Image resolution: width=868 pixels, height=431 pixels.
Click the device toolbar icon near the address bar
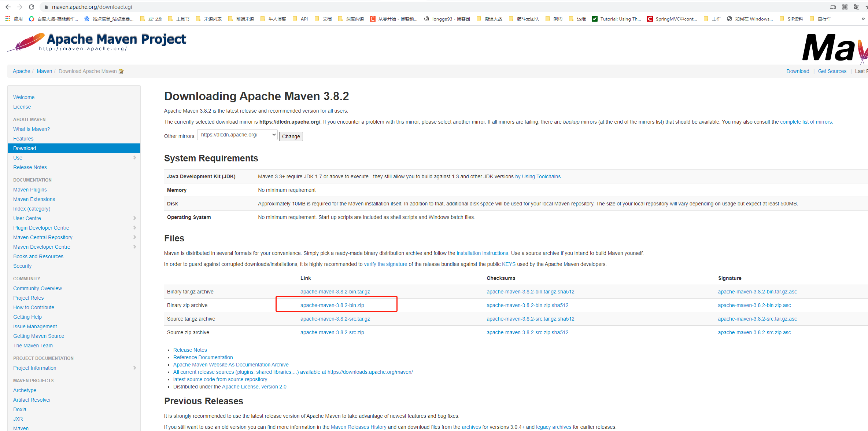click(832, 7)
